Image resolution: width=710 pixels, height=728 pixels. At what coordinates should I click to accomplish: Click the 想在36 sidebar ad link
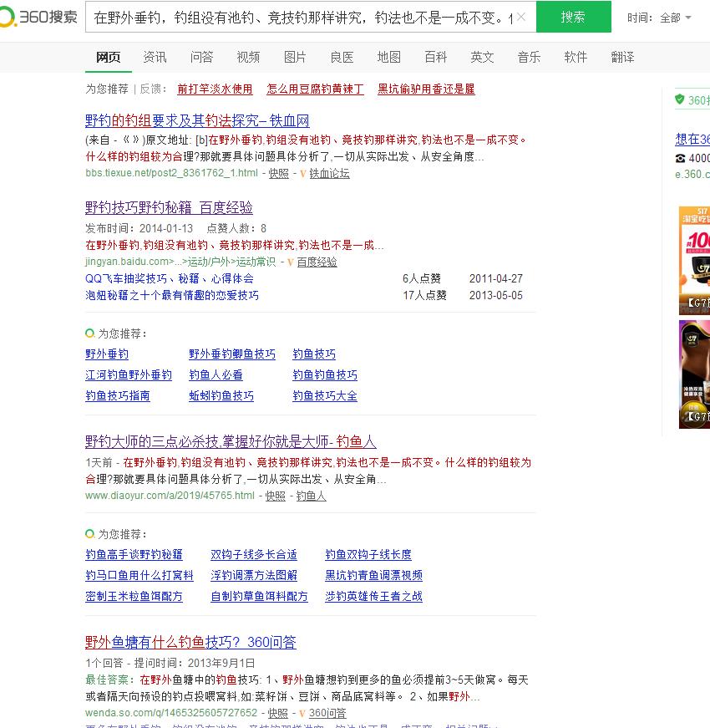pos(692,139)
